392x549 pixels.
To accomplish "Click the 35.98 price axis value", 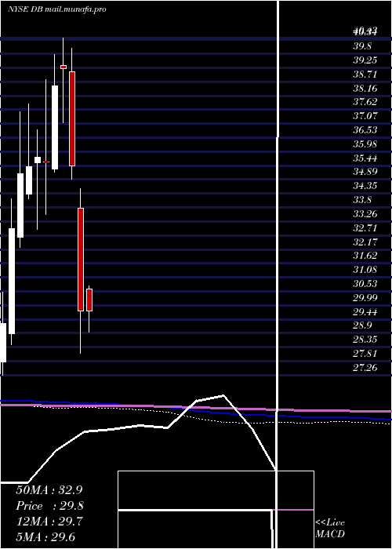I will click(365, 144).
